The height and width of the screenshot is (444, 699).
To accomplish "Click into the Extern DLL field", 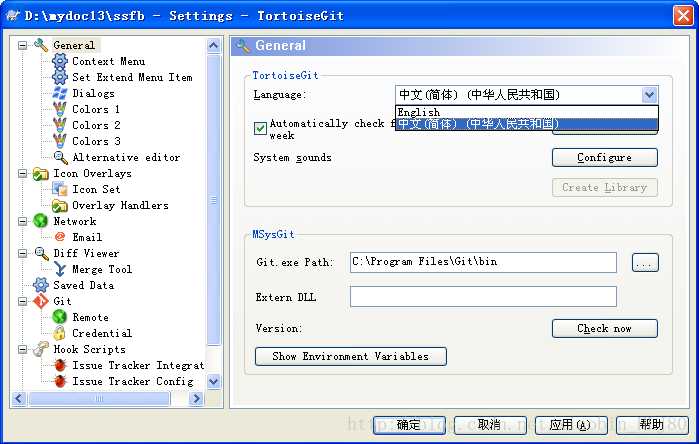I will pyautogui.click(x=483, y=297).
